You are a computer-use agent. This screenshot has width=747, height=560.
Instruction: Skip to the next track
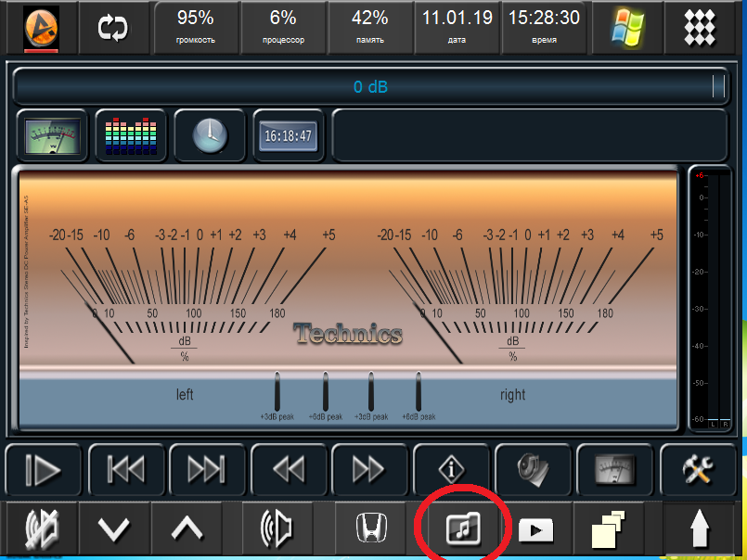tap(207, 470)
